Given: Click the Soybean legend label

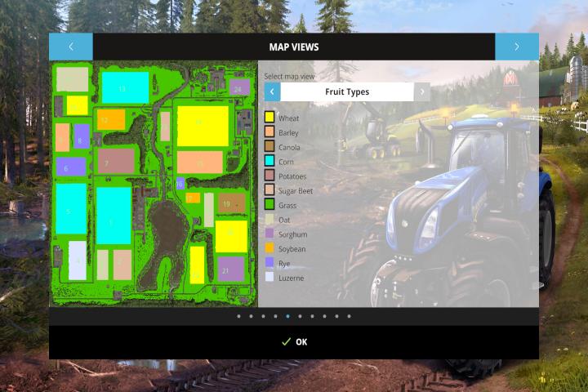Looking at the screenshot, I should [x=292, y=249].
